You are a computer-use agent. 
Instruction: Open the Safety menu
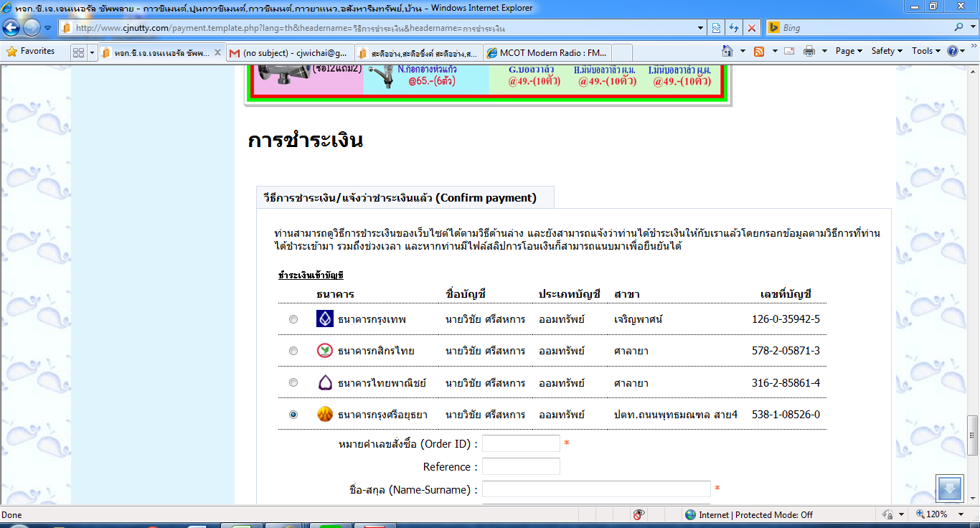pyautogui.click(x=887, y=51)
